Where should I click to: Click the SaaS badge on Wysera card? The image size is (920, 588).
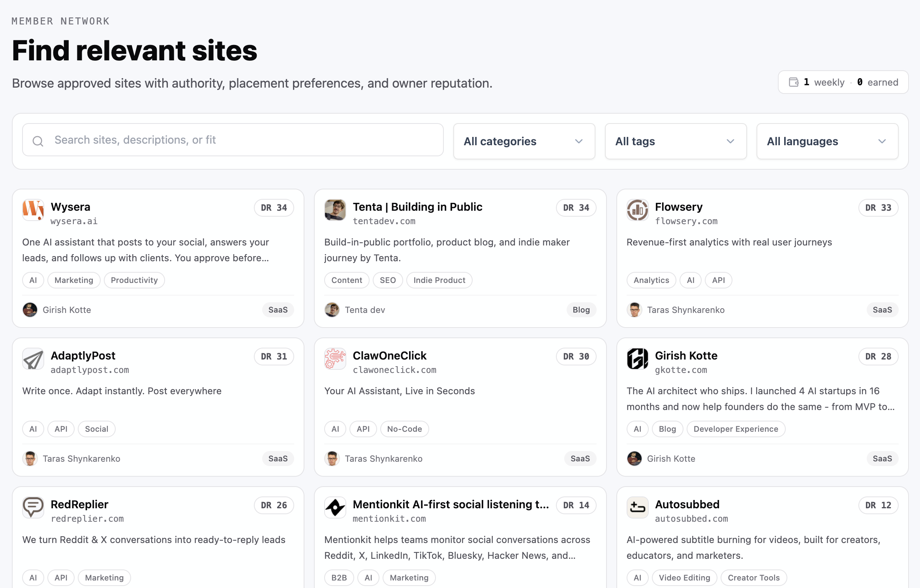(278, 310)
